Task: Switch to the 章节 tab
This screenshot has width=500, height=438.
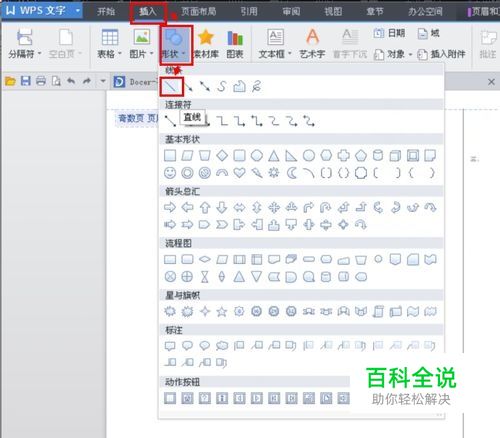Action: [x=375, y=11]
